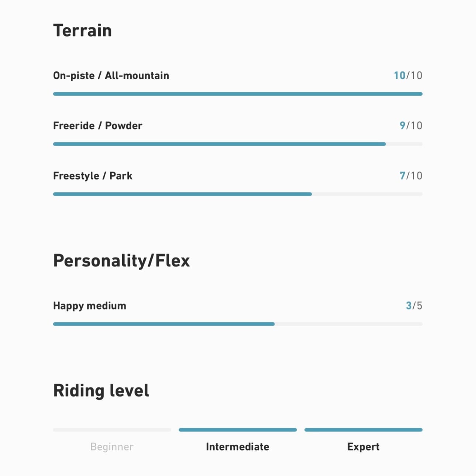The height and width of the screenshot is (476, 476).
Task: Select the Intermediate riding level label
Action: [238, 447]
